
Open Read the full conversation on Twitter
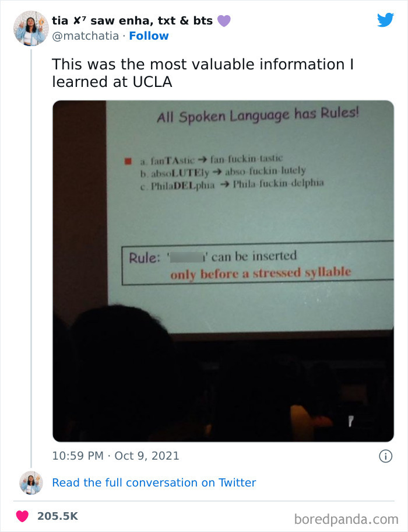coord(154,482)
